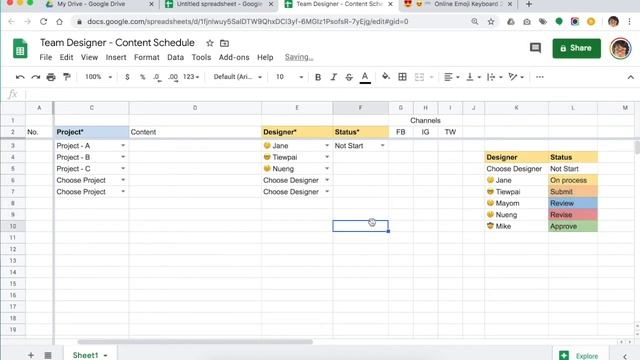Viewport: 640px width, 360px height.
Task: Decrease decimal places
Action: (157, 77)
